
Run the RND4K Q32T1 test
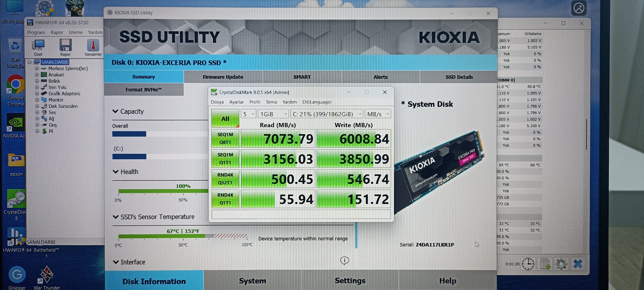coord(225,179)
